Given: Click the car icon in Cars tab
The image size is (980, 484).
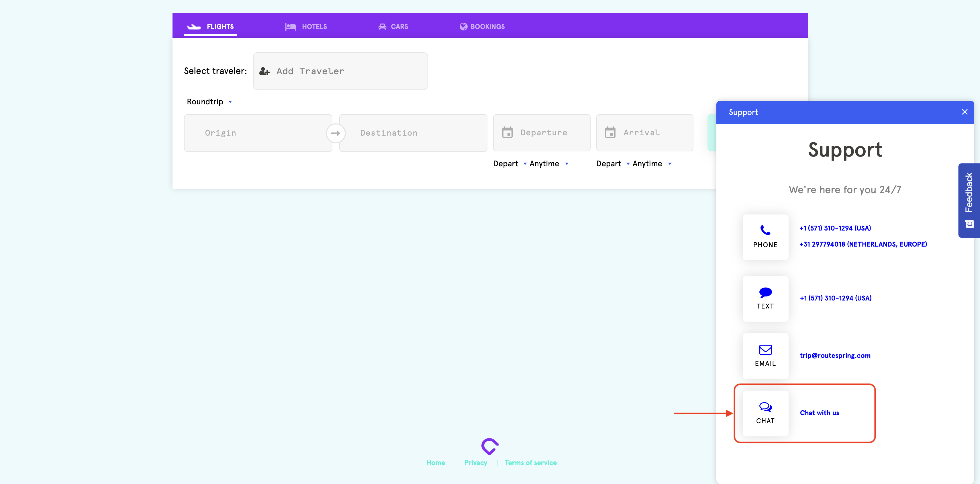Looking at the screenshot, I should click(382, 26).
